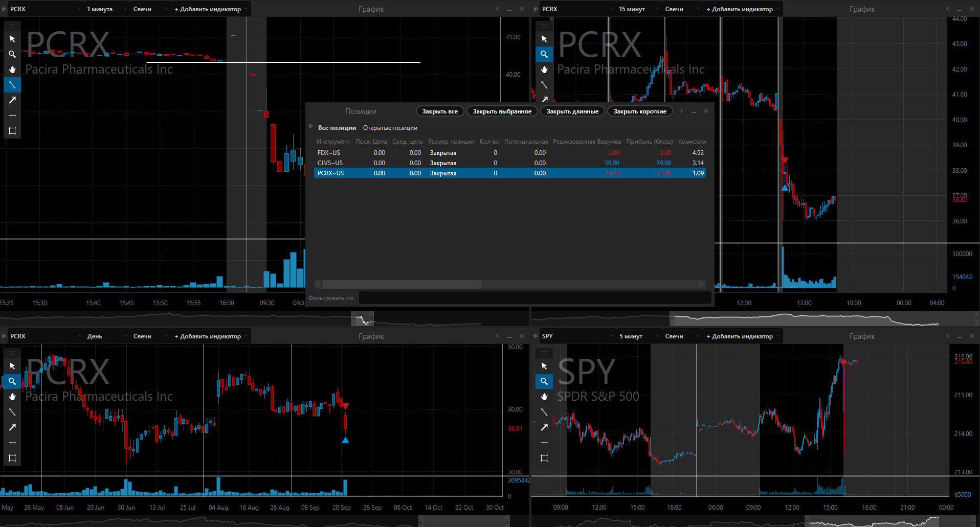Select the horizontal line tool in PCRX Day chart

(12, 443)
